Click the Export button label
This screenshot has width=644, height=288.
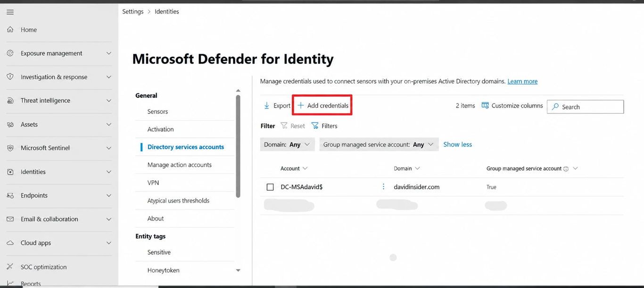coord(282,106)
